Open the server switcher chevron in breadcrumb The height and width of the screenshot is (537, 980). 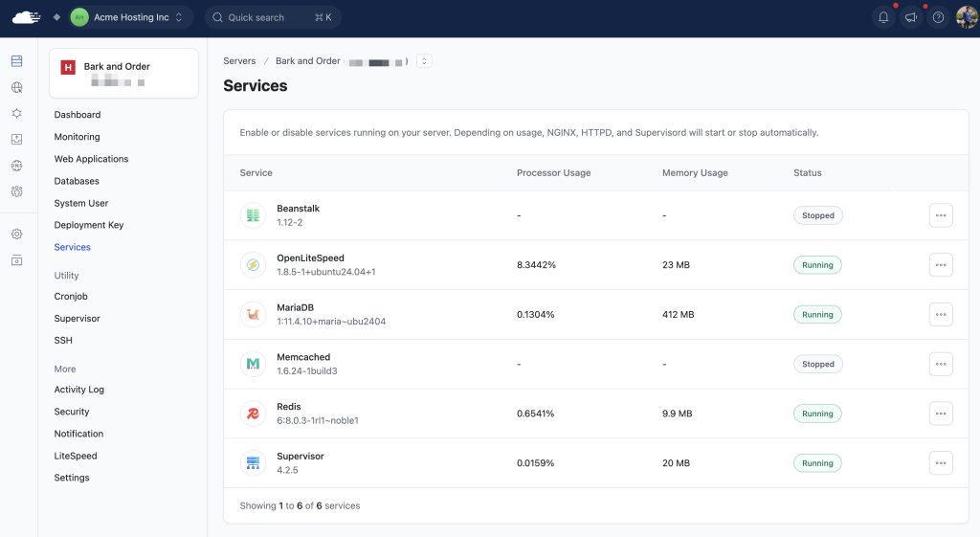click(x=424, y=61)
